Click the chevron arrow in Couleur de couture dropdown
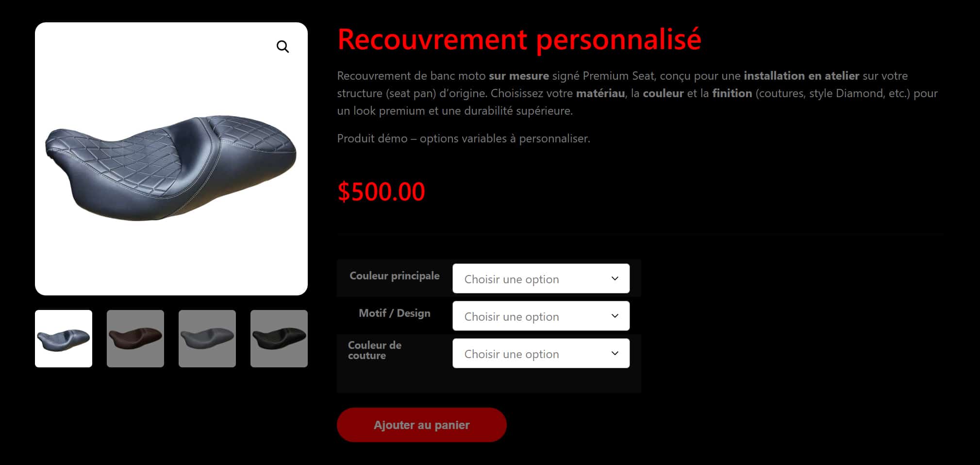 615,353
